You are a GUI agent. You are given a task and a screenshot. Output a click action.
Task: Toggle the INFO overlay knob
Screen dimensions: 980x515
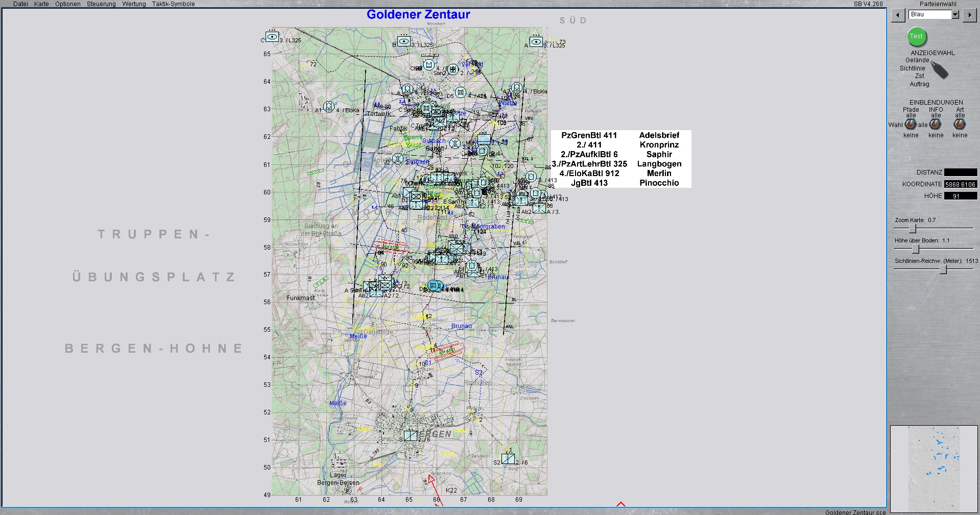[x=935, y=125]
